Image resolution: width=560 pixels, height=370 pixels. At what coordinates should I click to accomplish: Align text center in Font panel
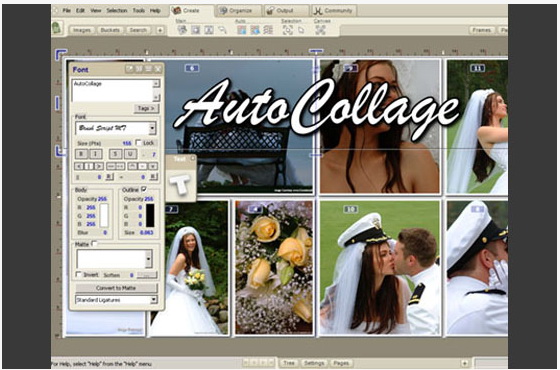(x=89, y=166)
